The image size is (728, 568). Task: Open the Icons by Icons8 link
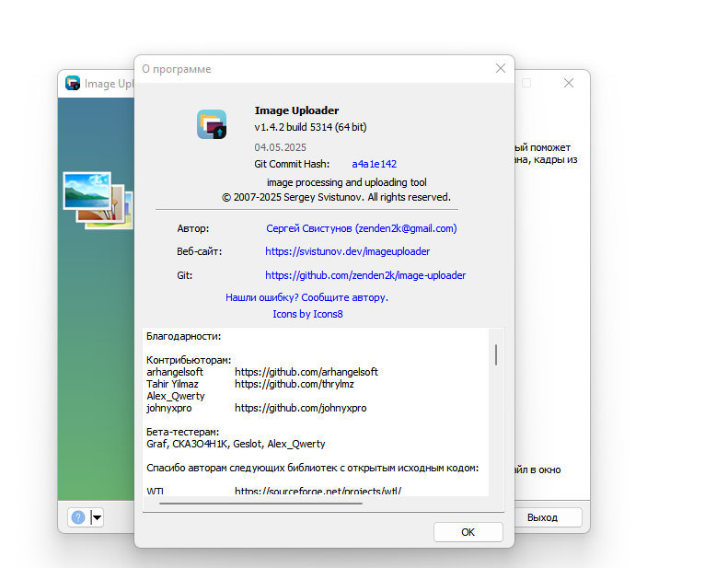click(x=307, y=314)
